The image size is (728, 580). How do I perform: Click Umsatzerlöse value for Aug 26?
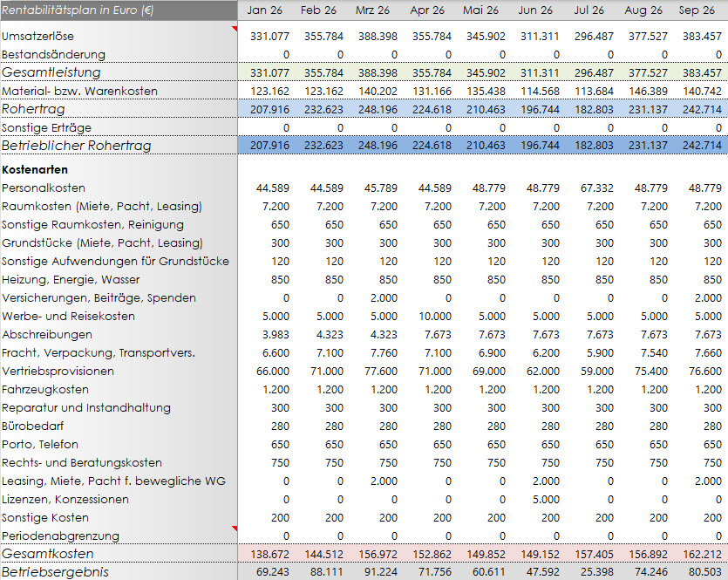pos(648,37)
